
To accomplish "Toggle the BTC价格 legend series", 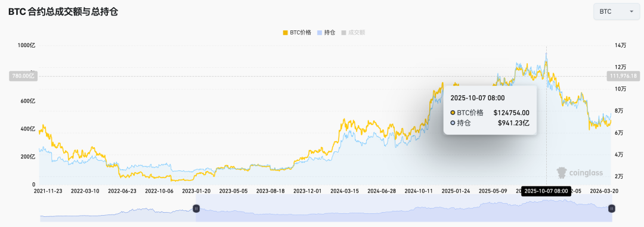I will [x=297, y=32].
